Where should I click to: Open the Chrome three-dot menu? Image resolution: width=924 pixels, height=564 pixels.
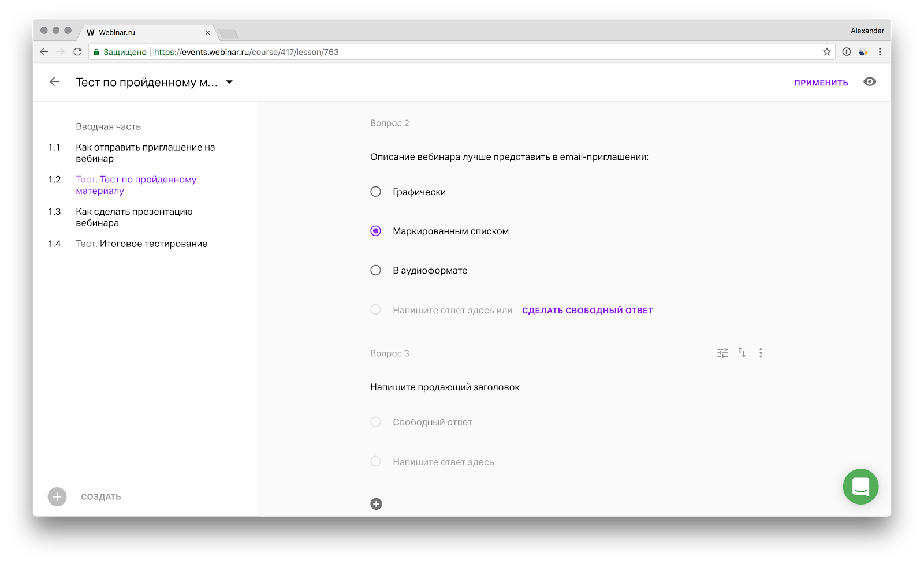tap(880, 52)
